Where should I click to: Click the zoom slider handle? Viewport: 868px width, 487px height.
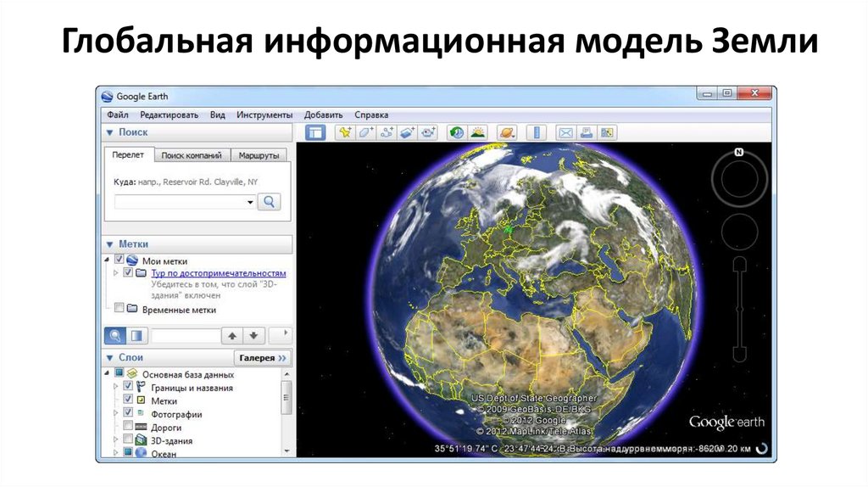point(739,308)
